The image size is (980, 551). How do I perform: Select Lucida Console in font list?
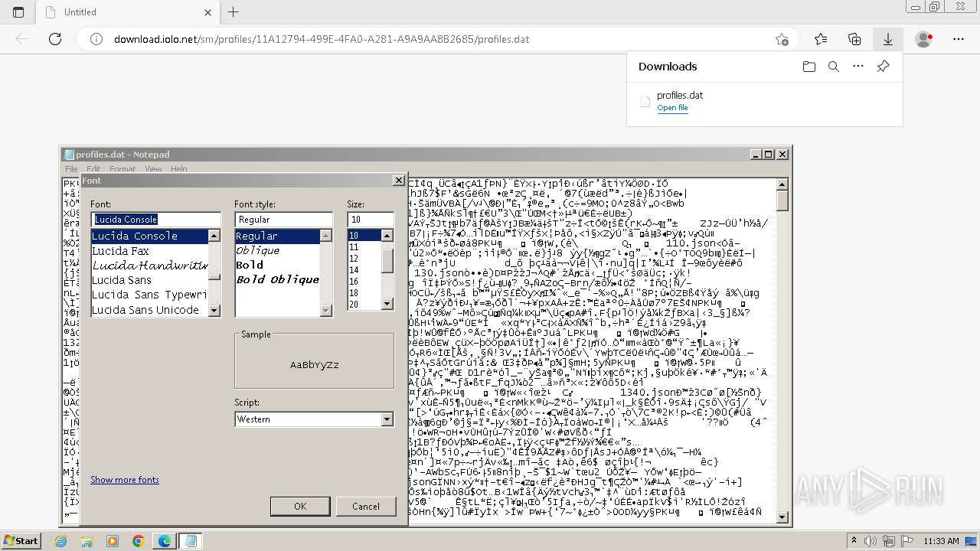pyautogui.click(x=149, y=236)
